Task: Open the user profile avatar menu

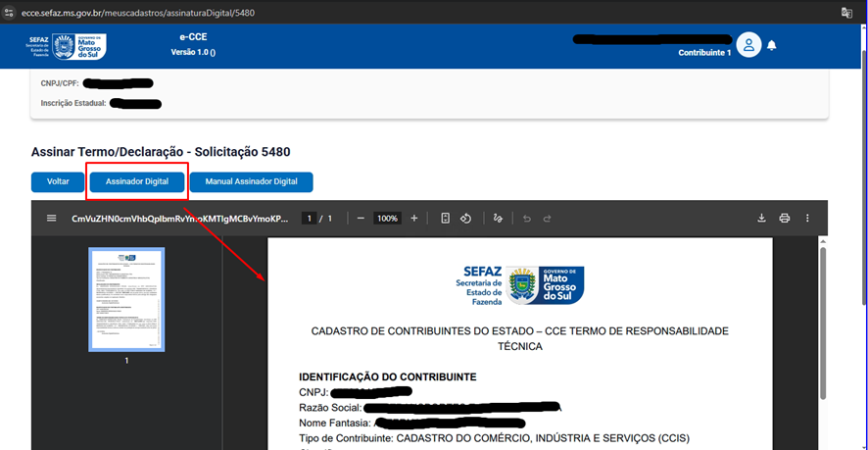Action: 748,45
